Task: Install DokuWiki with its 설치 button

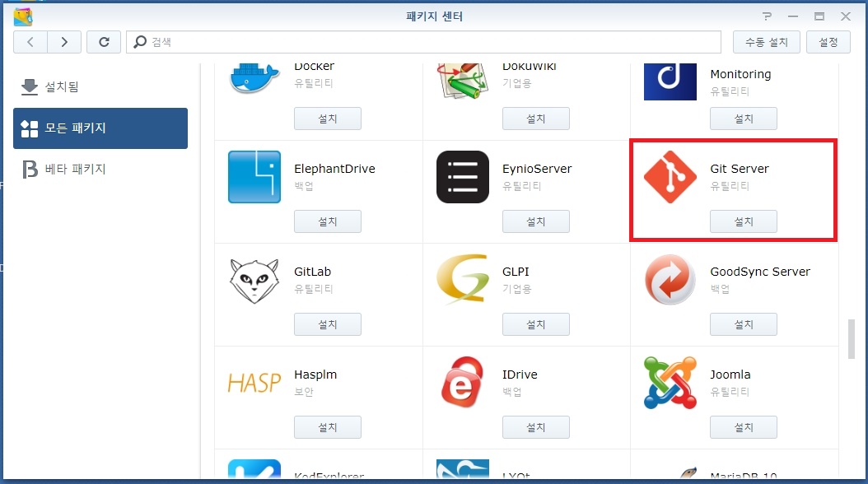Action: (x=536, y=119)
